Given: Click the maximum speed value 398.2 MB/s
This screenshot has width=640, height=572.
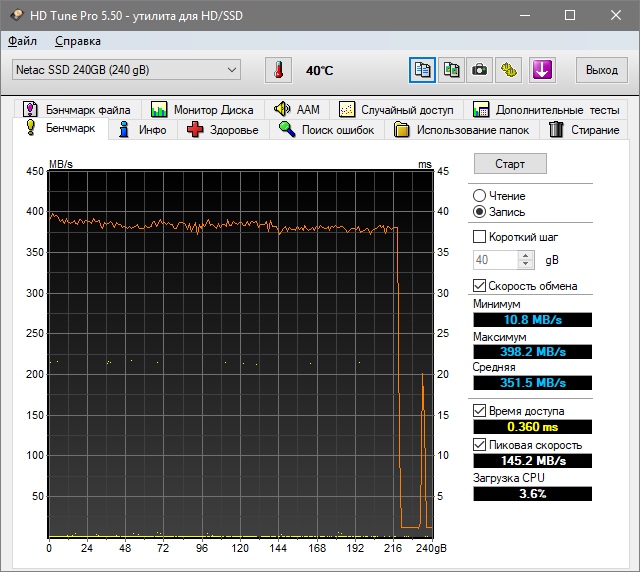Looking at the screenshot, I should point(533,352).
